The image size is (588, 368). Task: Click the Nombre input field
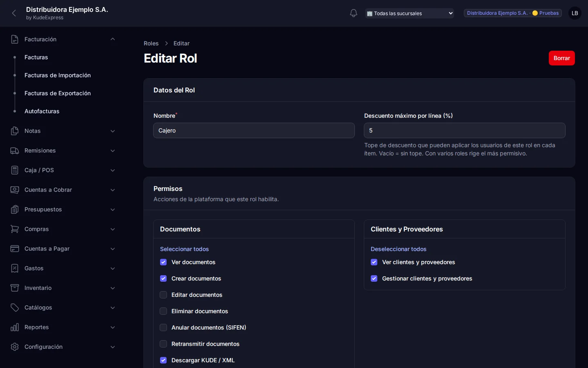(254, 130)
